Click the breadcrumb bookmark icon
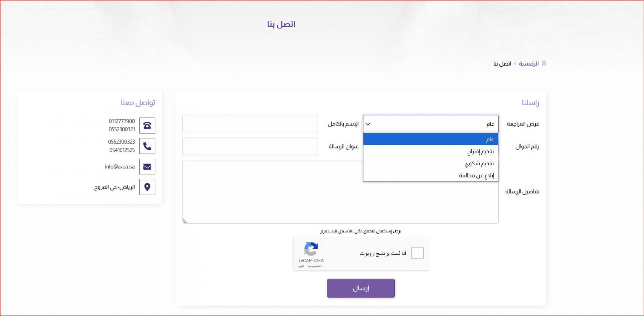 [544, 63]
